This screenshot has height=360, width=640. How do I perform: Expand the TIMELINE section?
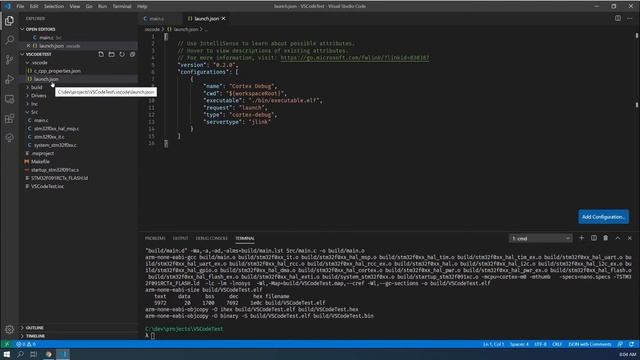(36, 336)
